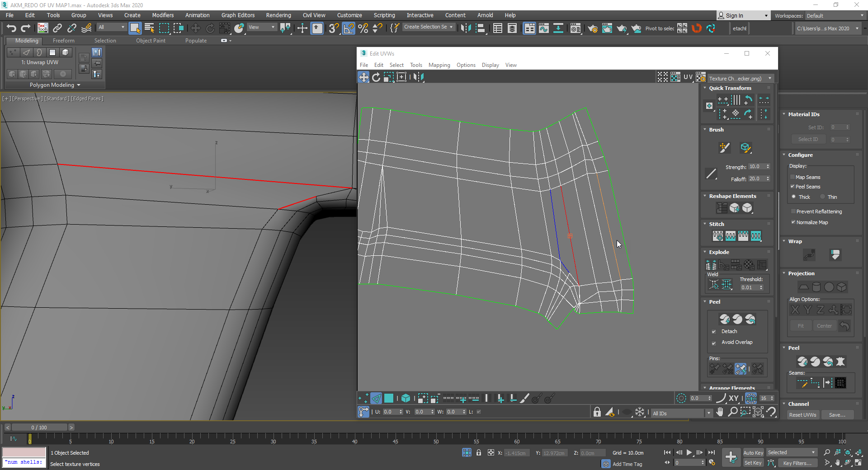Click the Save... button in Channel
868x470 pixels.
837,415
